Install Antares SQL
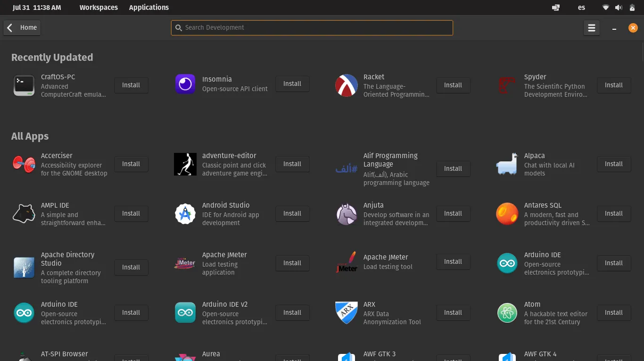This screenshot has width=644, height=361. click(614, 214)
